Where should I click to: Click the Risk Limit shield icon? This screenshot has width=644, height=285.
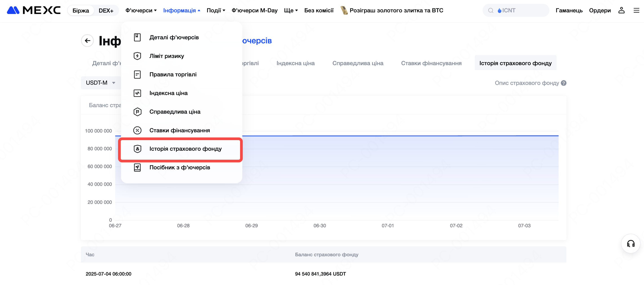137,56
